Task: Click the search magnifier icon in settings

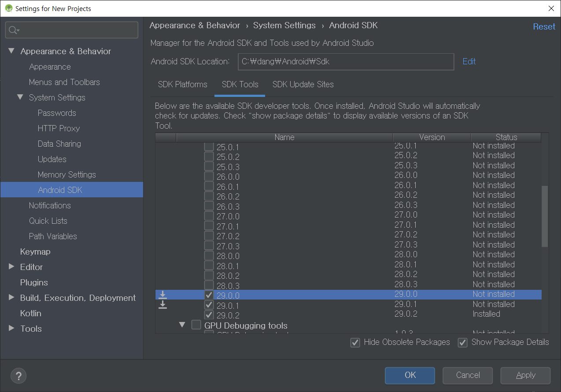Action: pyautogui.click(x=14, y=30)
